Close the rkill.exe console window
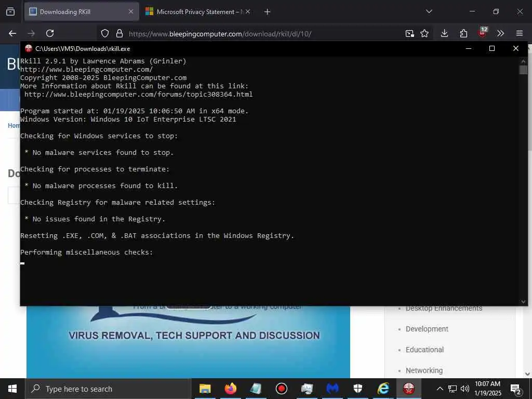Viewport: 532px width, 399px height. (x=516, y=48)
